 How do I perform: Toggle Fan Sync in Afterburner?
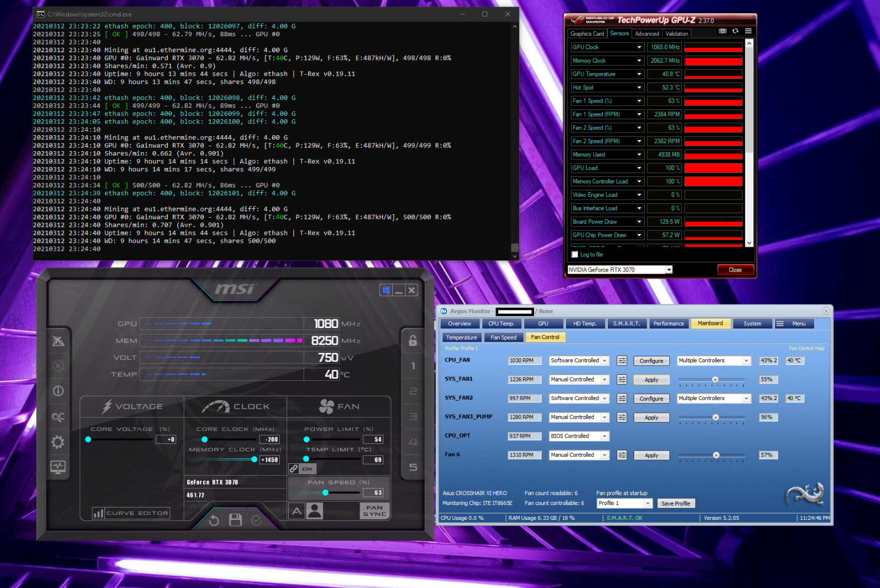pos(375,511)
